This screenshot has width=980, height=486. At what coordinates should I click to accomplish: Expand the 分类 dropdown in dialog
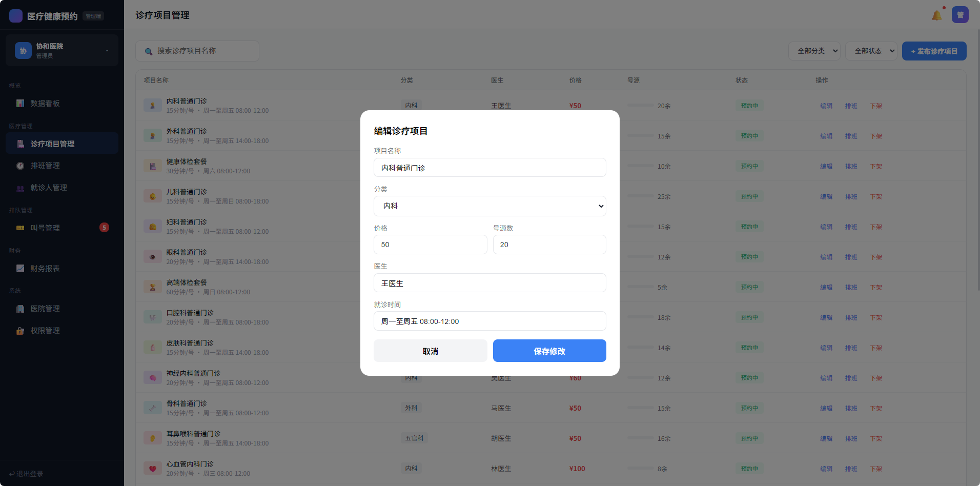click(489, 206)
